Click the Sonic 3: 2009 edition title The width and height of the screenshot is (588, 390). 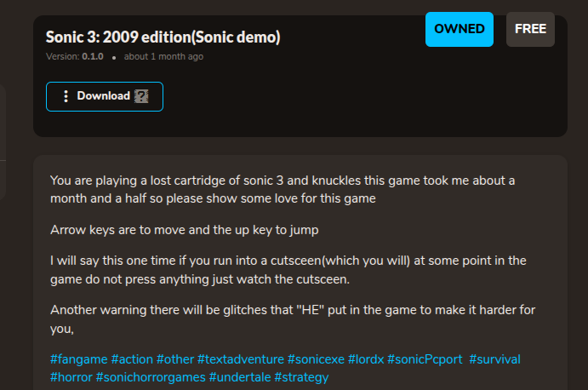(x=163, y=37)
